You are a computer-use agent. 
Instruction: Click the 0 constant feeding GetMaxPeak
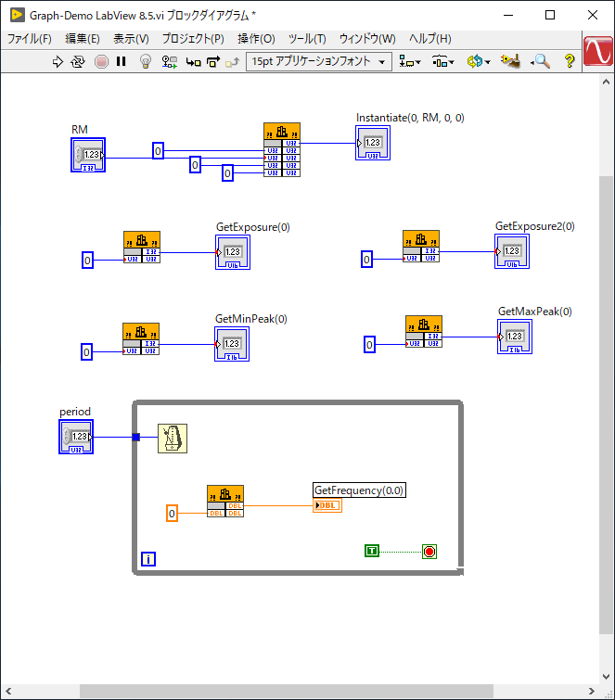pyautogui.click(x=369, y=345)
